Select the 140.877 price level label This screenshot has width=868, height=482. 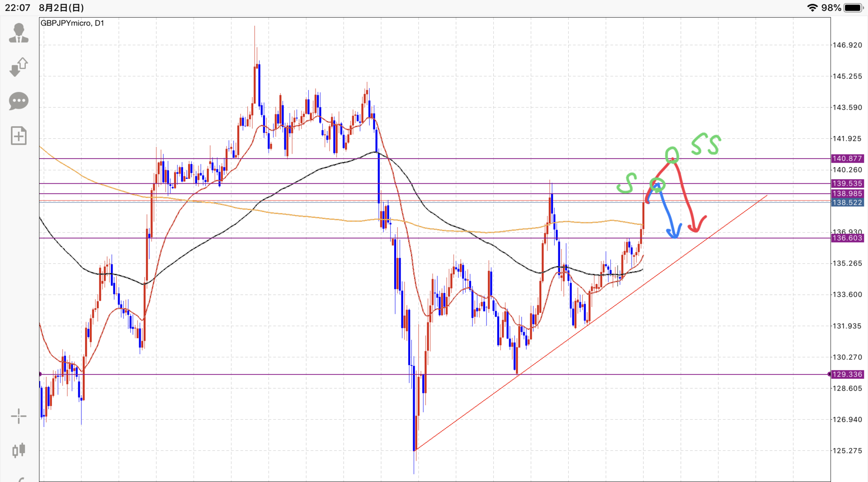click(848, 159)
